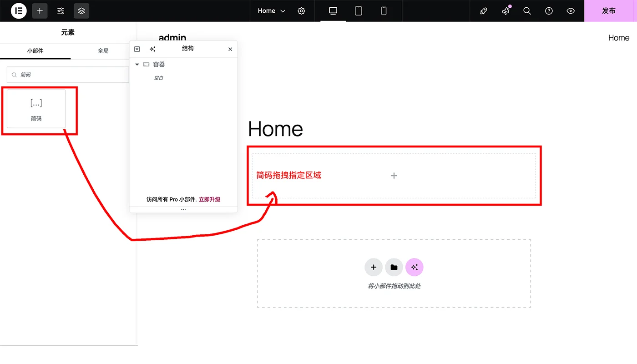Open page settings gear icon

(301, 10)
